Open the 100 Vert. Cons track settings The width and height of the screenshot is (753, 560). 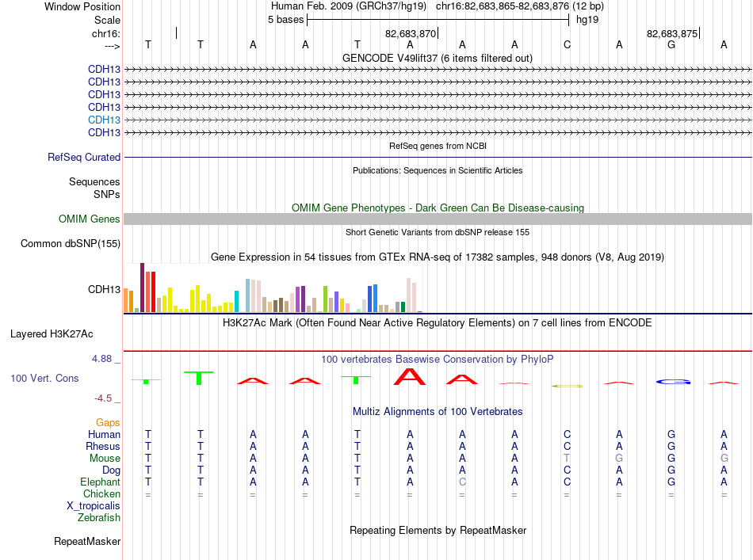(x=44, y=378)
